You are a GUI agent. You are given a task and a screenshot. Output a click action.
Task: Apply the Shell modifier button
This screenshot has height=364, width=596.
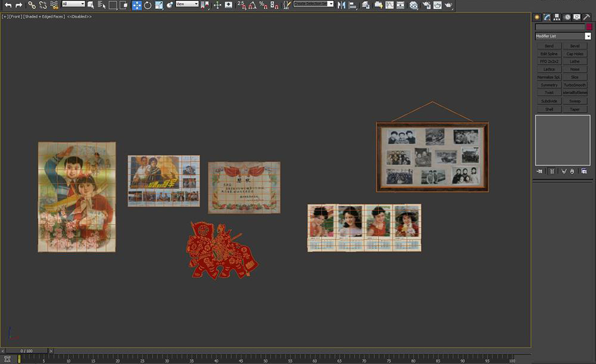(x=549, y=110)
